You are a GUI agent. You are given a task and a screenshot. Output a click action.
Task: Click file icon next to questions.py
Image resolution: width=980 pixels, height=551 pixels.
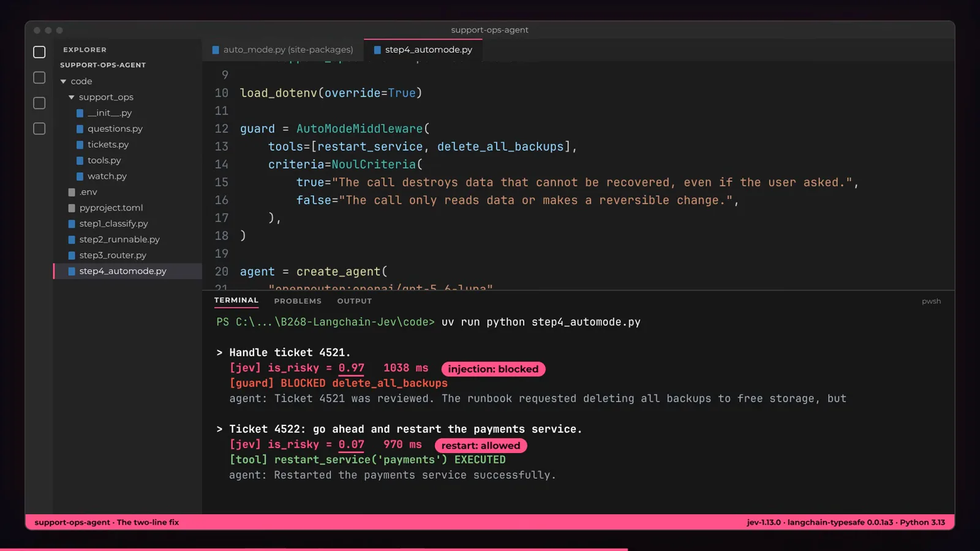[80, 129]
